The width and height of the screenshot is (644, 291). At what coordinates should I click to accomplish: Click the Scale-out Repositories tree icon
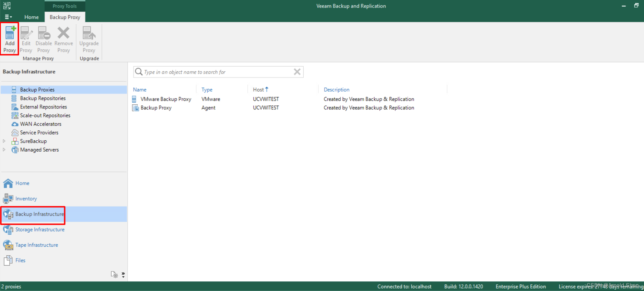[x=15, y=115]
